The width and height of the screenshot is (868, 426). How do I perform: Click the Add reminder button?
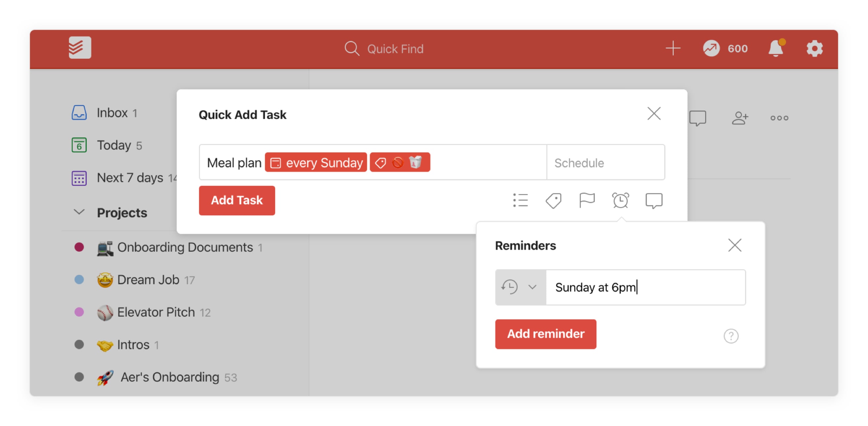point(545,334)
